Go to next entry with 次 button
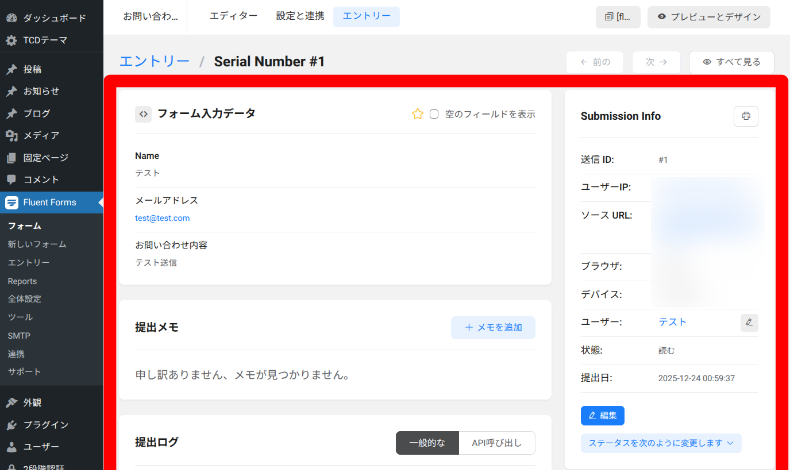 [x=656, y=62]
